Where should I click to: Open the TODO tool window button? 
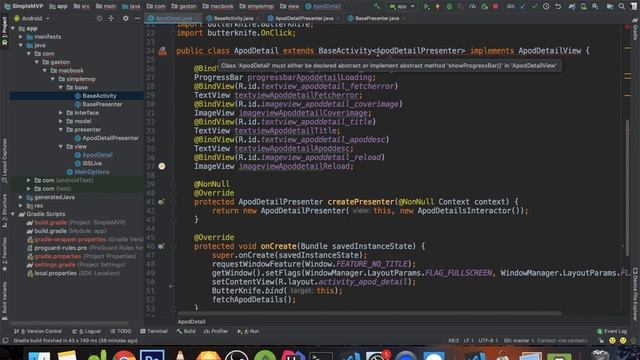coord(121,331)
